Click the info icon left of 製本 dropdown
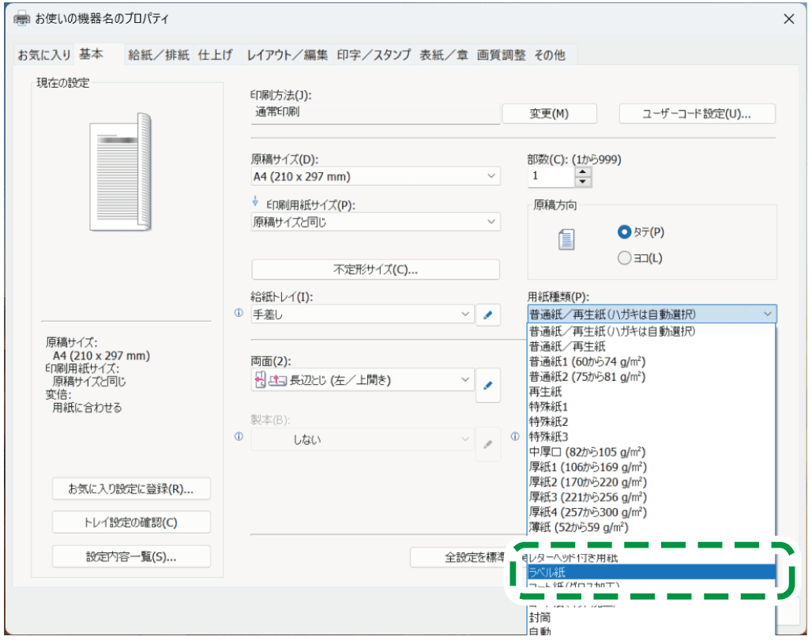812x644 pixels. coord(239,436)
